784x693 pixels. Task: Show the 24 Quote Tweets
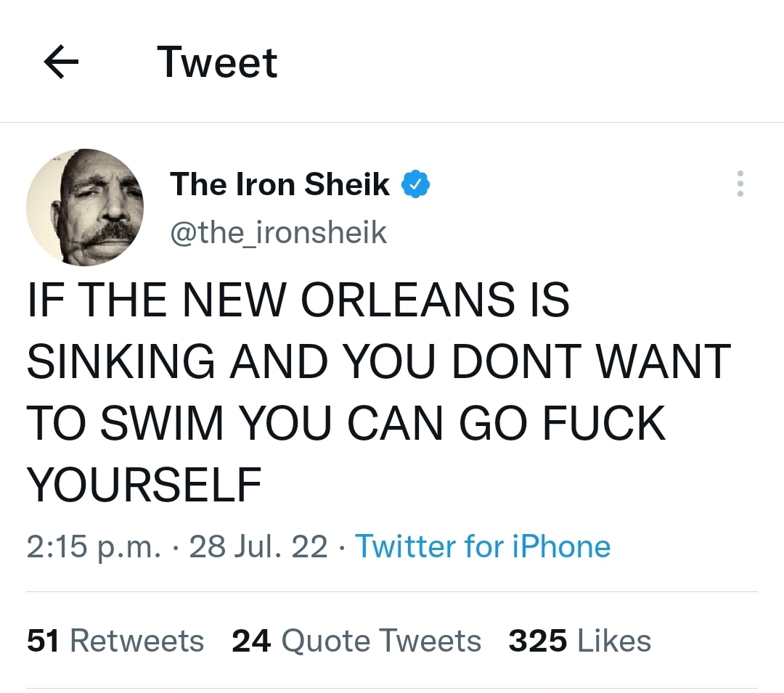[x=356, y=641]
